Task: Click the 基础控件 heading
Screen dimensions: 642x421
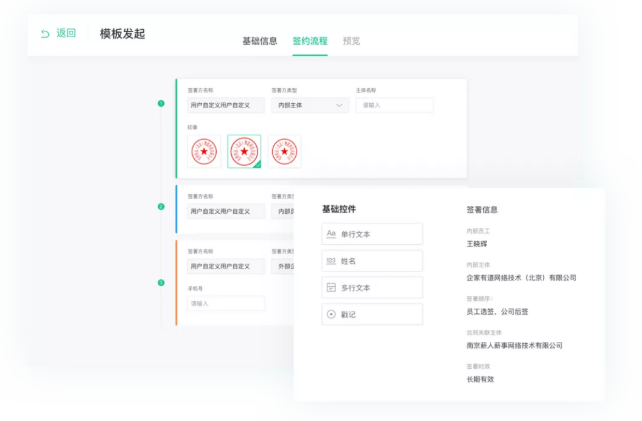Action: tap(339, 209)
